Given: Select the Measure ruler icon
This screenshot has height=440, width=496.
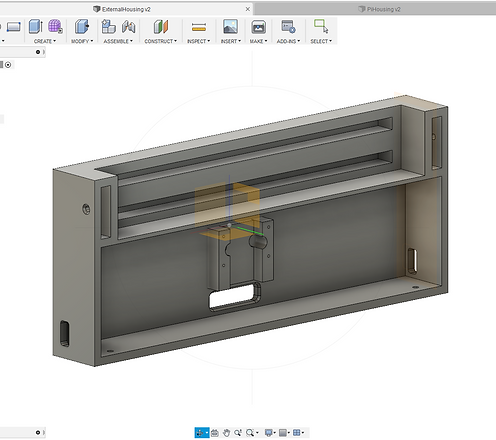Looking at the screenshot, I should pos(199,27).
